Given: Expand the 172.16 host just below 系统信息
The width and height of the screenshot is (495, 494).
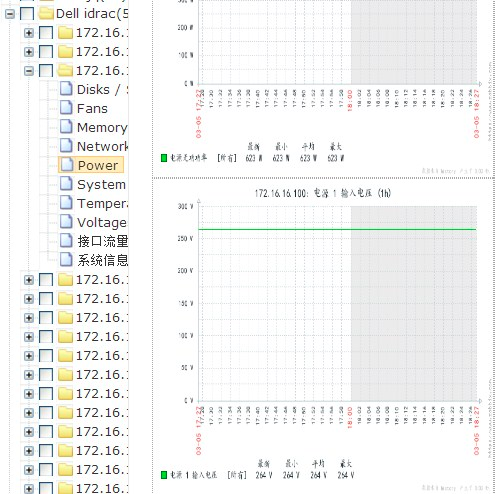Looking at the screenshot, I should coord(29,280).
